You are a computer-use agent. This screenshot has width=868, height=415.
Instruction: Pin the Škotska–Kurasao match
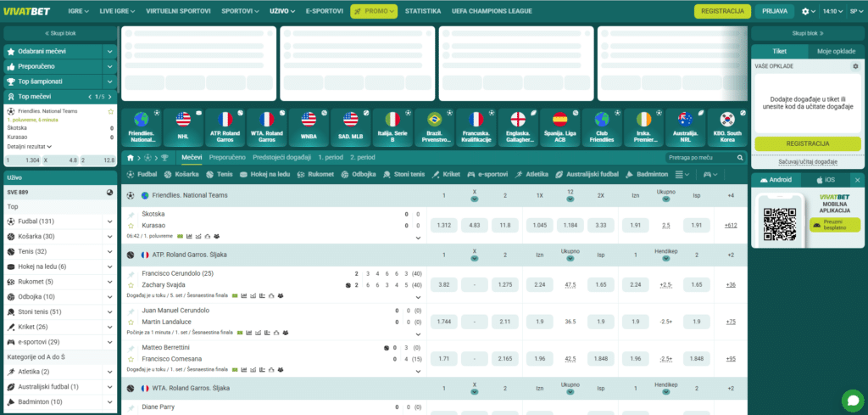click(x=131, y=215)
